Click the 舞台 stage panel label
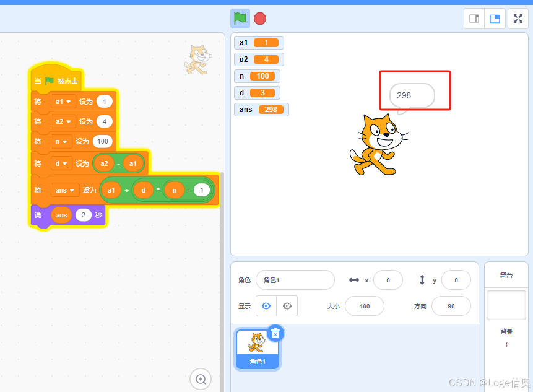The image size is (533, 392). click(x=506, y=275)
